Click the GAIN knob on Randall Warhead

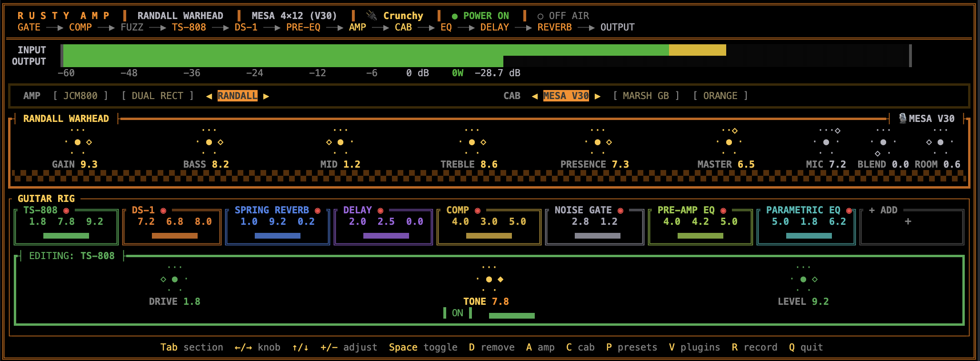pos(78,142)
